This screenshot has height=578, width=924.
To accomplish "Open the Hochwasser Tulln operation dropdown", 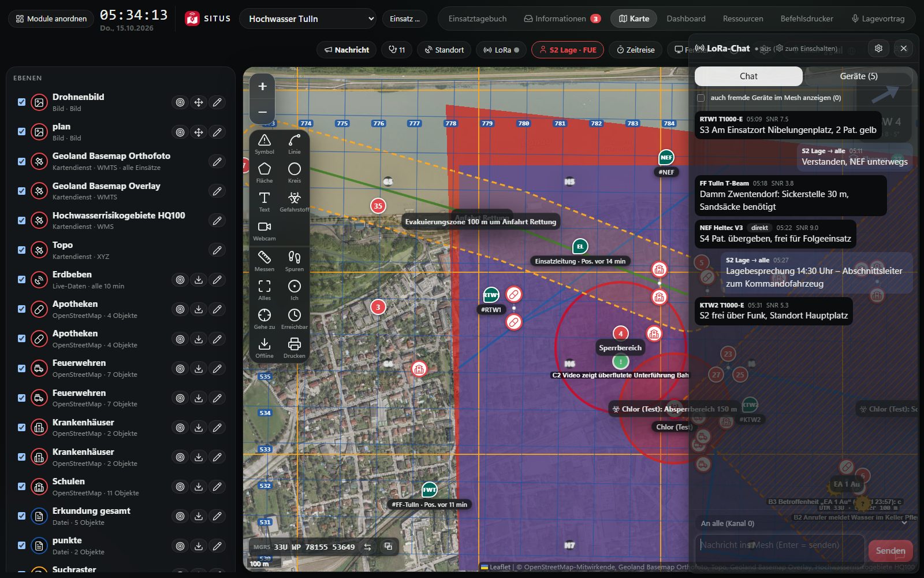I will pos(308,18).
